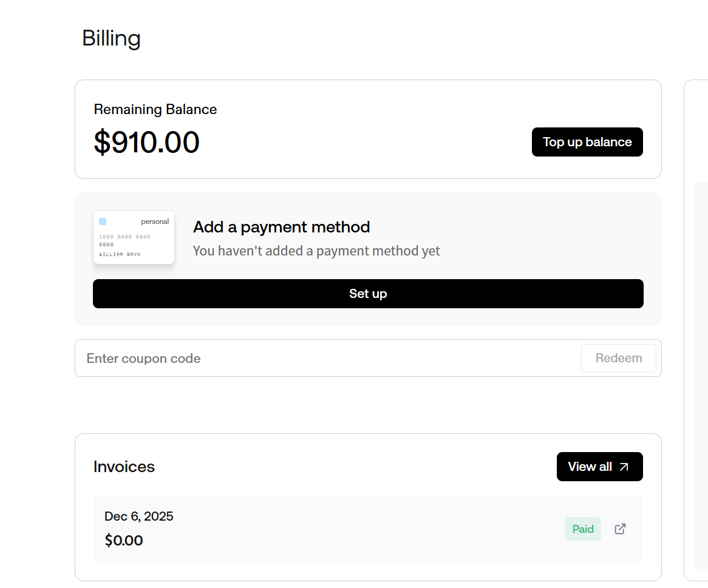Focus the Enter coupon code field
This screenshot has width=708, height=588.
click(328, 358)
